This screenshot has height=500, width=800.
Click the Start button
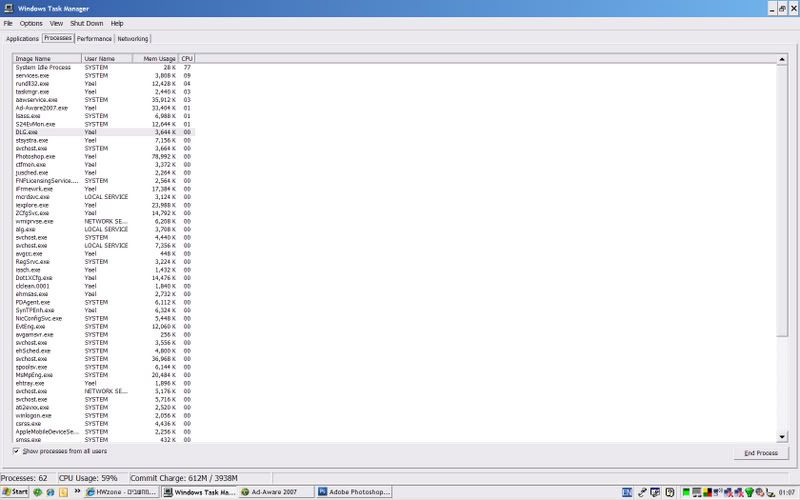(15, 492)
